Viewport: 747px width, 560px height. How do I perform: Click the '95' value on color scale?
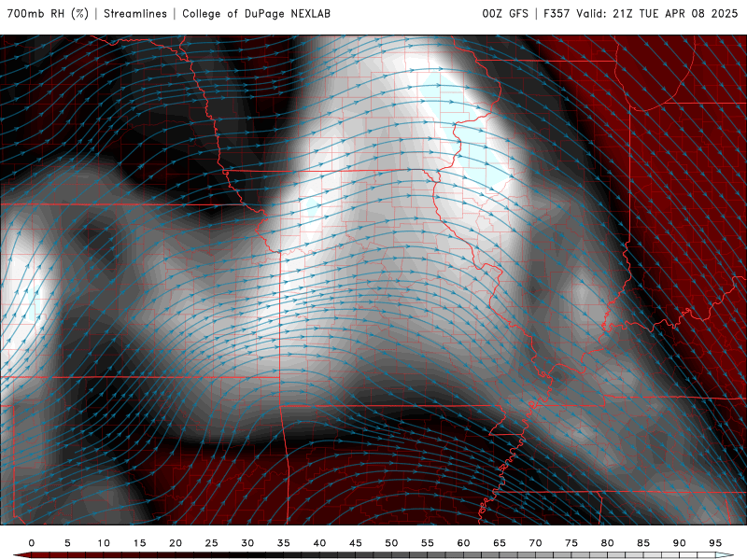715,543
